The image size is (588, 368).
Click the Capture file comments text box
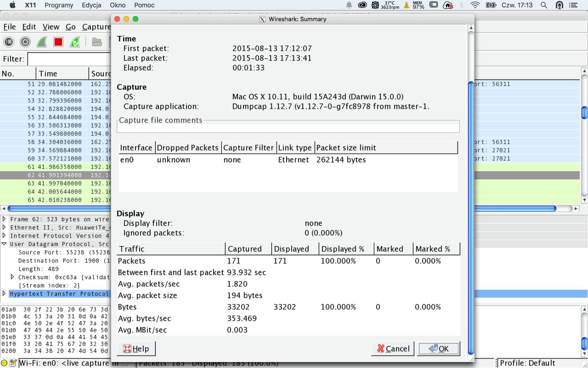coord(288,128)
